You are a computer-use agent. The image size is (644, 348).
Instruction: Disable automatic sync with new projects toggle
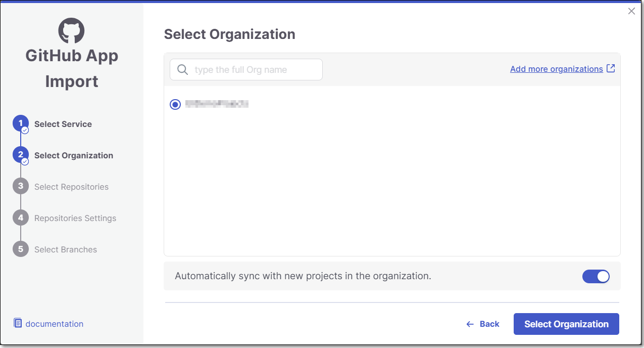pos(596,276)
